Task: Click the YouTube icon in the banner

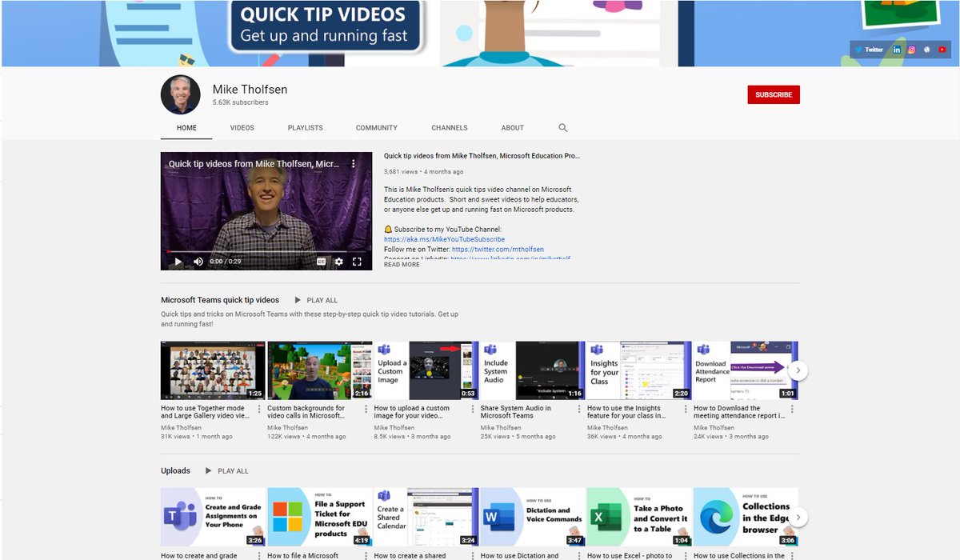Action: click(x=942, y=49)
